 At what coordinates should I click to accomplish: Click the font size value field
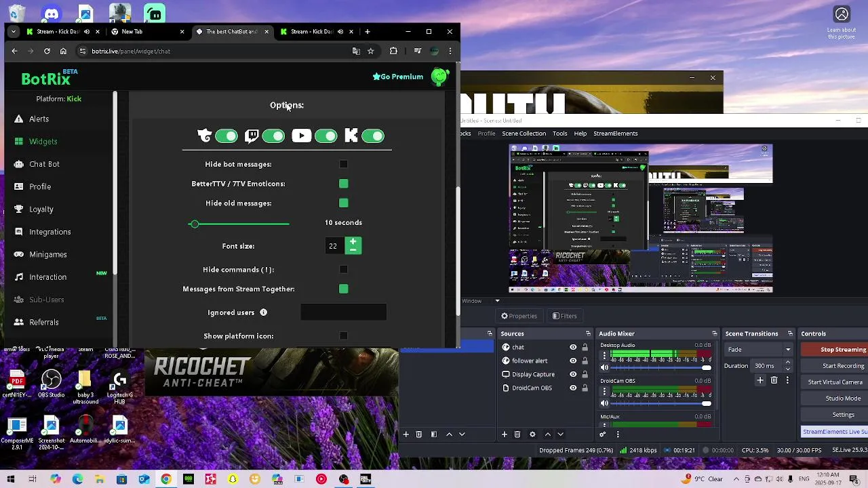[333, 246]
